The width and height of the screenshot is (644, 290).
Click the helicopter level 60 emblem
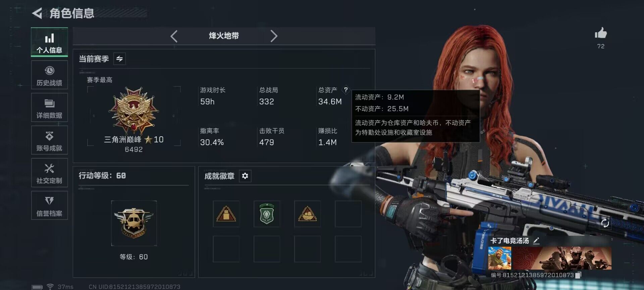coord(134,223)
